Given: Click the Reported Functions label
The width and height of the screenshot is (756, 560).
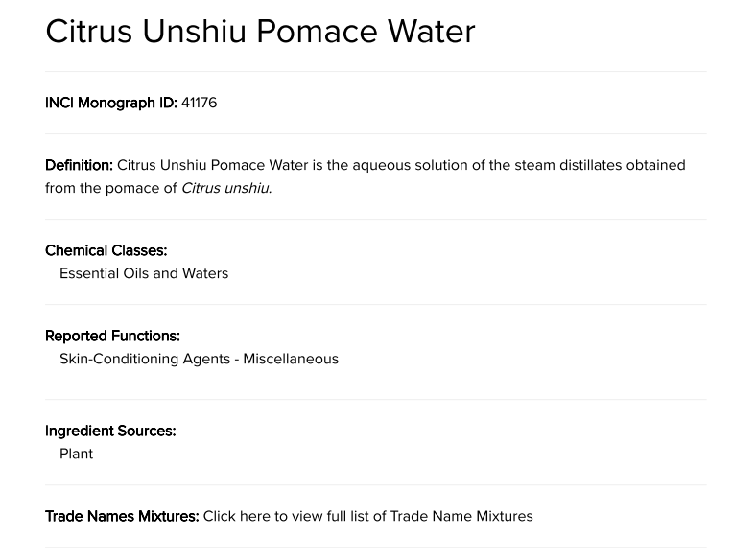Looking at the screenshot, I should pyautogui.click(x=112, y=336).
